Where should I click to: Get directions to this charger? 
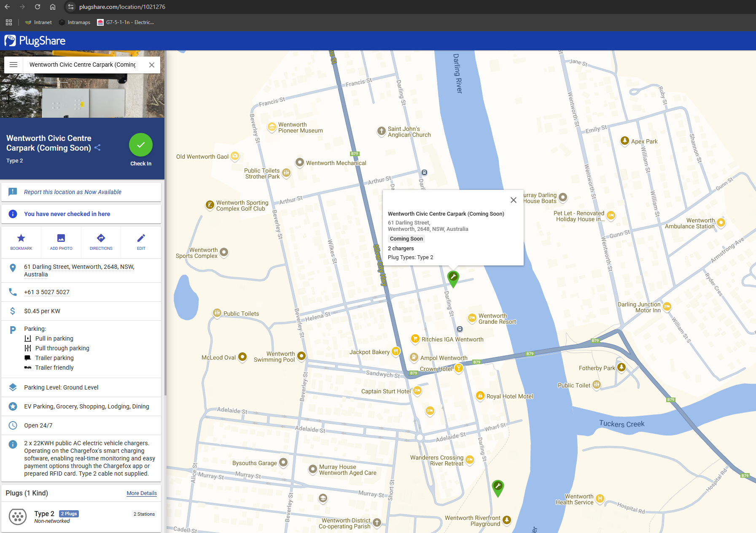(x=101, y=242)
